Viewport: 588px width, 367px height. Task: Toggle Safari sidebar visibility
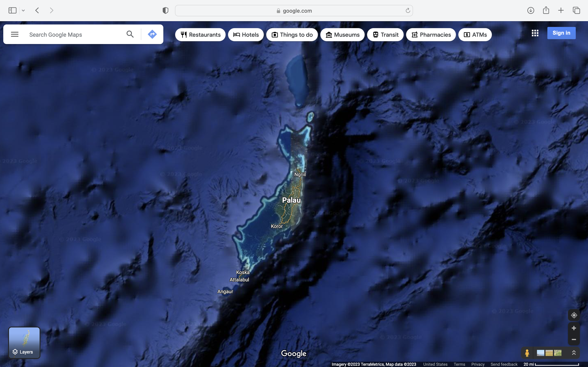click(x=12, y=10)
